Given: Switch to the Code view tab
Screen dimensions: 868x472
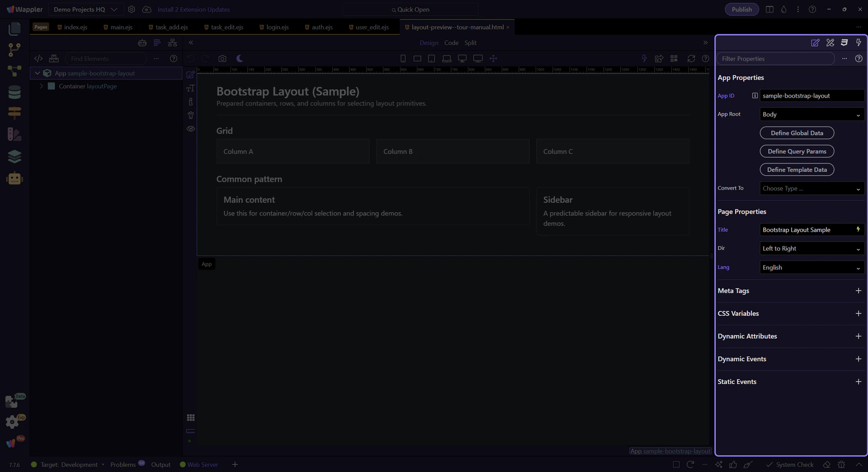Looking at the screenshot, I should click(x=451, y=43).
